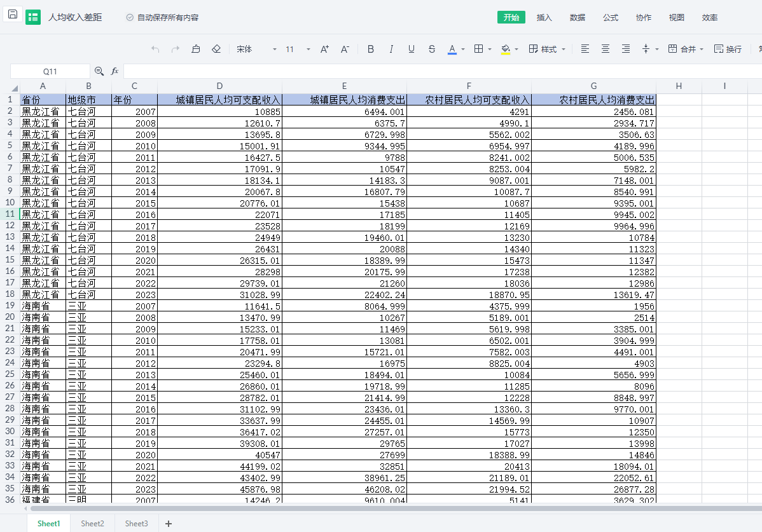Click the horizontal scrollbar
Screen dimensions: 762x532
point(396,508)
